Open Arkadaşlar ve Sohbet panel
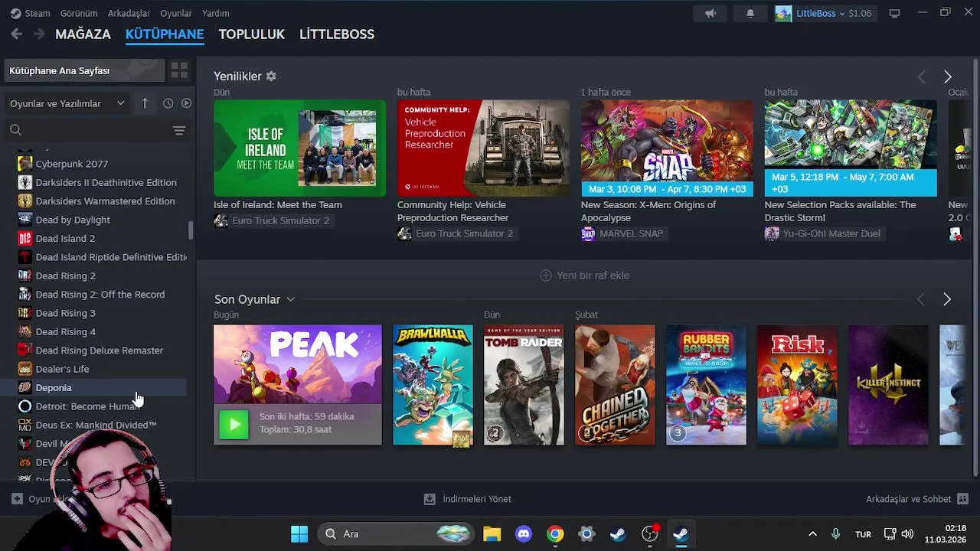The image size is (980, 551). (917, 499)
